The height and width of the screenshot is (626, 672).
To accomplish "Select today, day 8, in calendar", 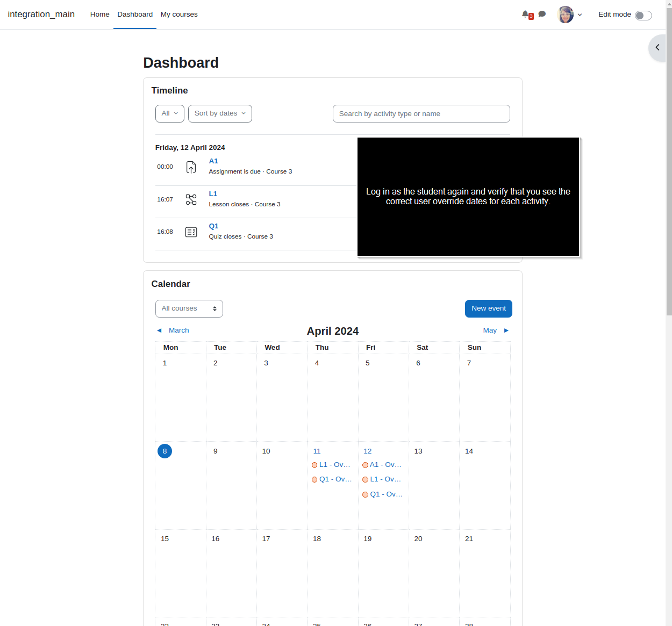I will pos(165,451).
